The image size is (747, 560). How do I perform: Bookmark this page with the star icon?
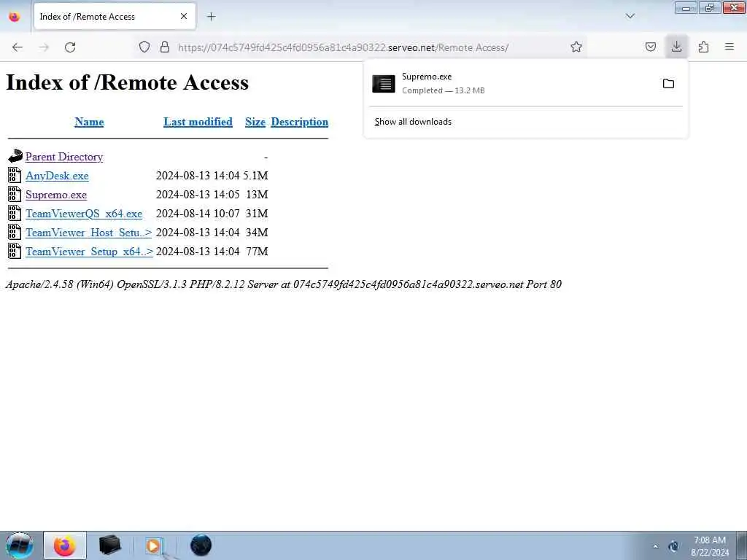pos(576,47)
